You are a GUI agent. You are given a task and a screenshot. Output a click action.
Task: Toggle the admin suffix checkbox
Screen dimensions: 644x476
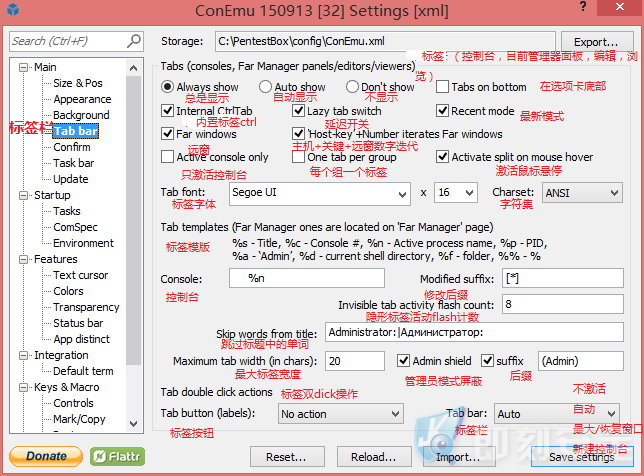[488, 361]
